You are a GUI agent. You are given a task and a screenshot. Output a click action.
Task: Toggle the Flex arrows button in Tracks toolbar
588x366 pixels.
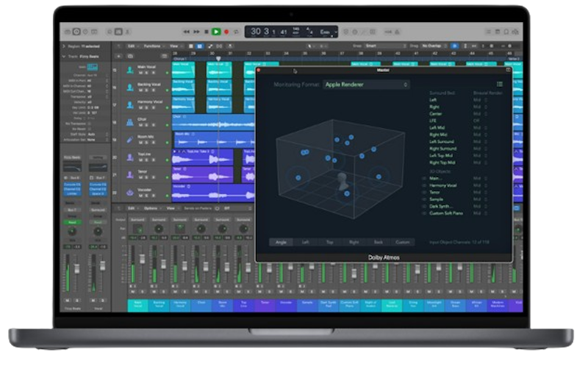click(x=220, y=46)
